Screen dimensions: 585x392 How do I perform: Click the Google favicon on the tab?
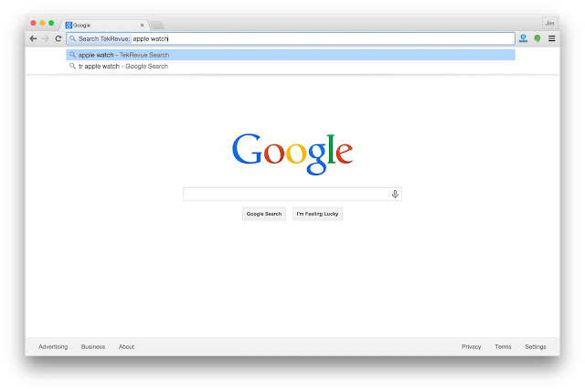(69, 25)
